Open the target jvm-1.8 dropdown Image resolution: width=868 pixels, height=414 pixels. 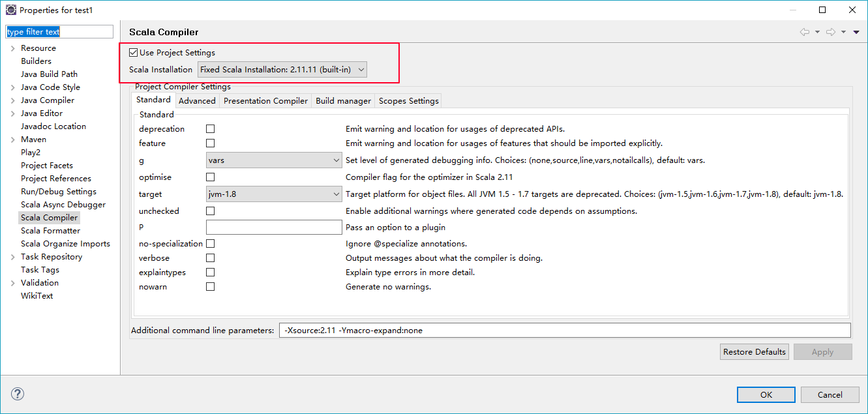(274, 194)
